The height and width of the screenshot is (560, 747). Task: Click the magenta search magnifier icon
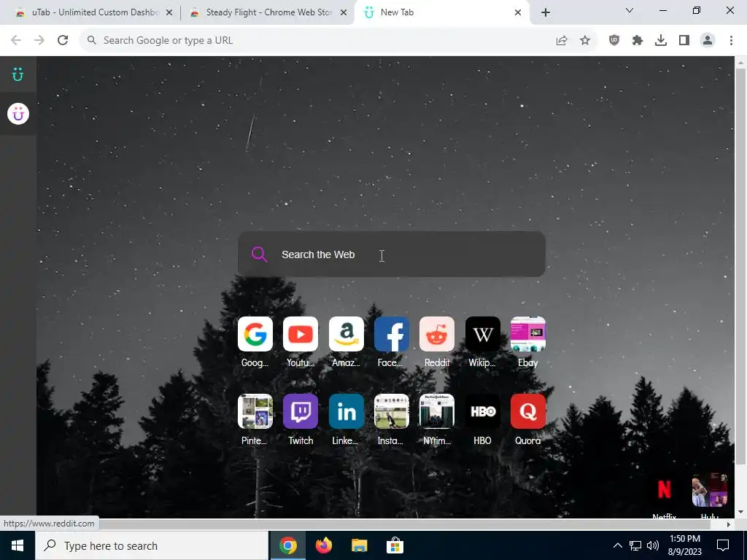[259, 254]
